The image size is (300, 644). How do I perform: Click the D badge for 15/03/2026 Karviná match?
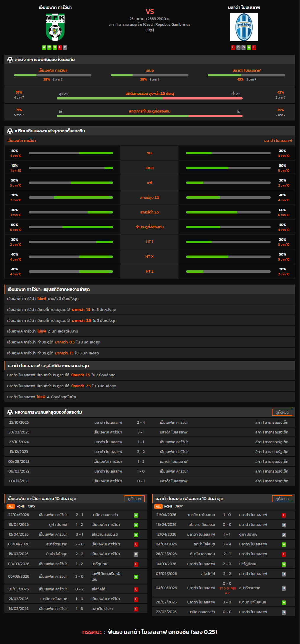pos(136,554)
